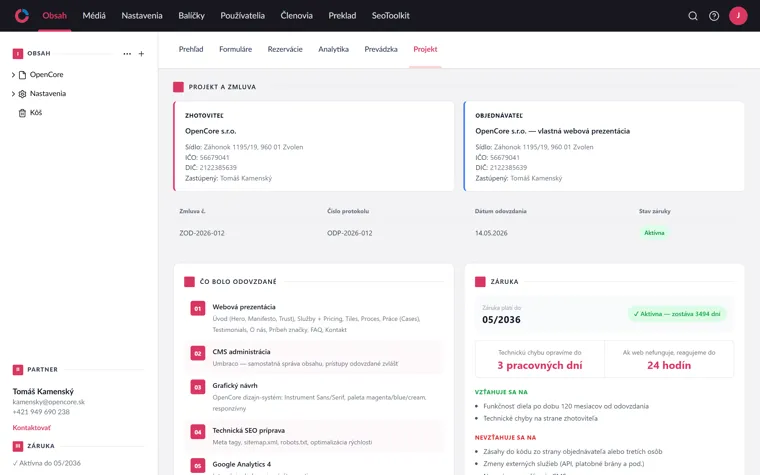Switch to the Balíčky section
760x475 pixels.
[191, 16]
